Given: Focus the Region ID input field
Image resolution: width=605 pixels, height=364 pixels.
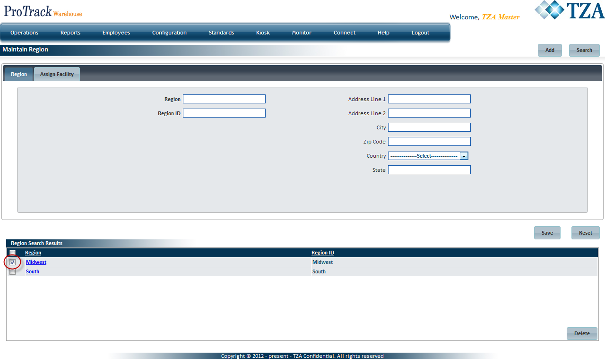Looking at the screenshot, I should click(x=224, y=113).
